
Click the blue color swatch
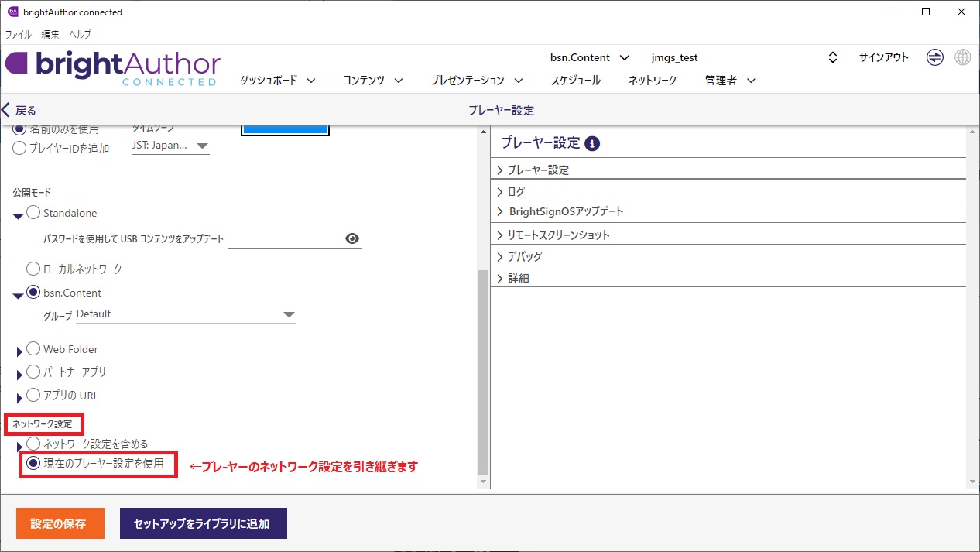(x=286, y=129)
